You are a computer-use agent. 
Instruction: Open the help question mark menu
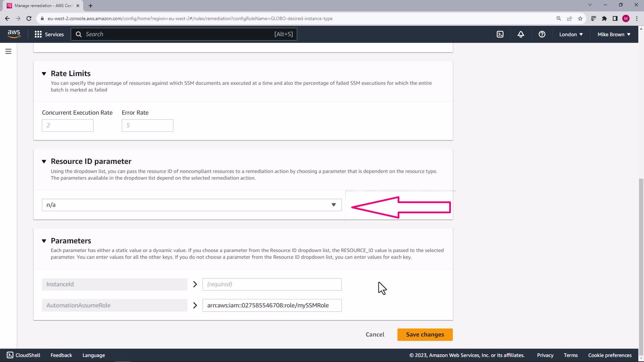[x=542, y=34]
